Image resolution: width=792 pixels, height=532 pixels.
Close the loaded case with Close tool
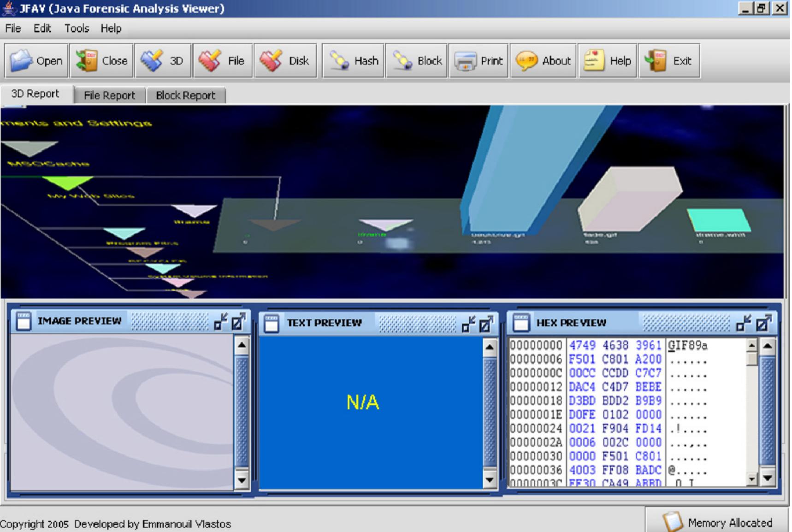click(101, 60)
